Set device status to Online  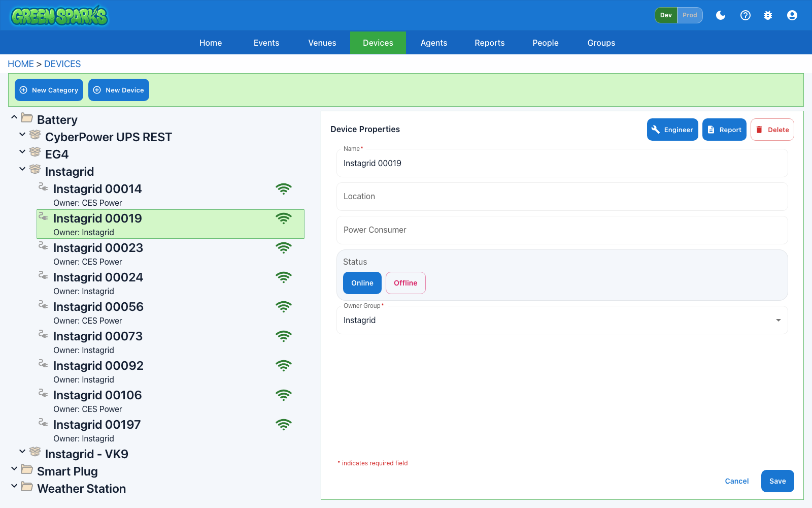(362, 283)
